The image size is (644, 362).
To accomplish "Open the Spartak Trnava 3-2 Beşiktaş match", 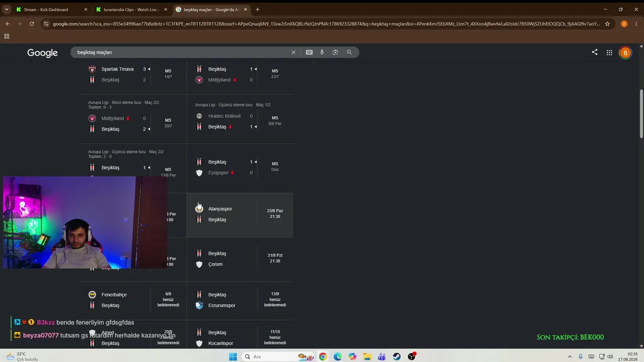I will 133,74.
